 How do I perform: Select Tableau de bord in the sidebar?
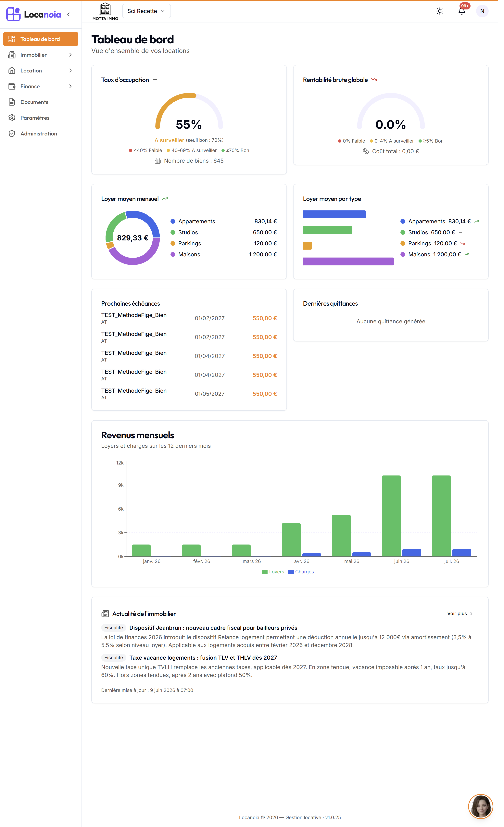click(x=41, y=39)
